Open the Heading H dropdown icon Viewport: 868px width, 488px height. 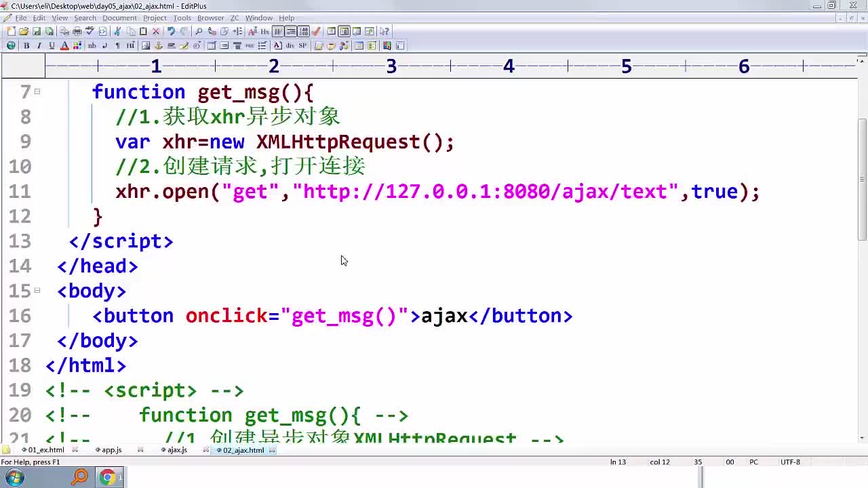click(x=130, y=45)
